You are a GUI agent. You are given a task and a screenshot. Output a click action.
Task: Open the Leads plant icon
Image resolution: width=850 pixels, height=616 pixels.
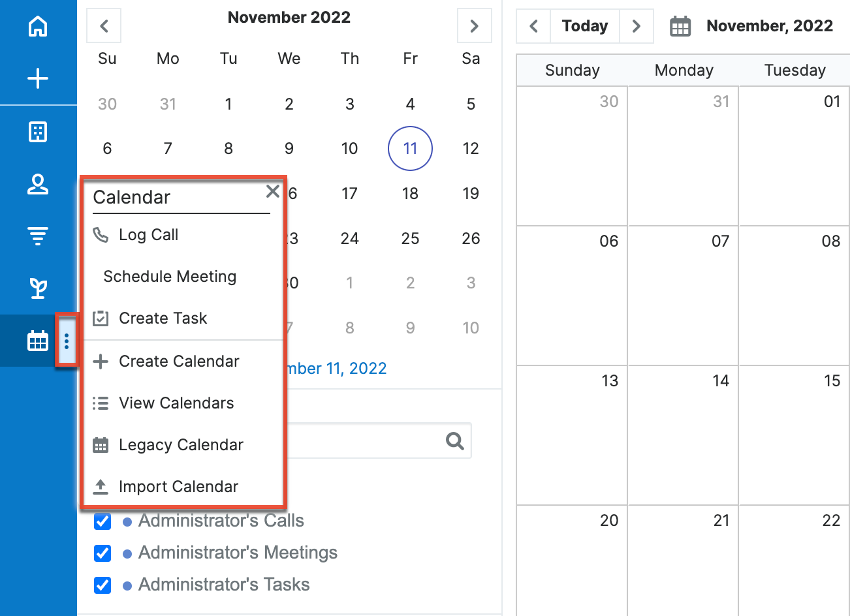[x=39, y=288]
